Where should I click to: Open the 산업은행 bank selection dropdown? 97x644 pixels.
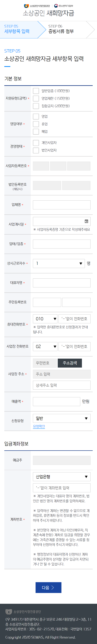point(62,477)
